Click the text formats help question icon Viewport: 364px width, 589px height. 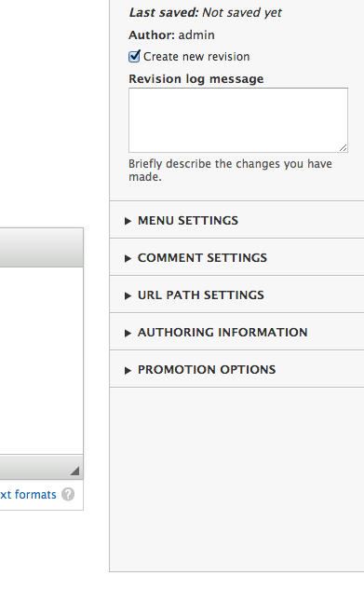[x=68, y=494]
